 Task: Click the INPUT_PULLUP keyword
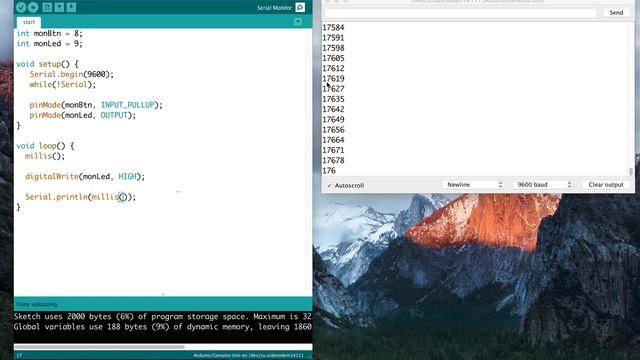pos(127,105)
